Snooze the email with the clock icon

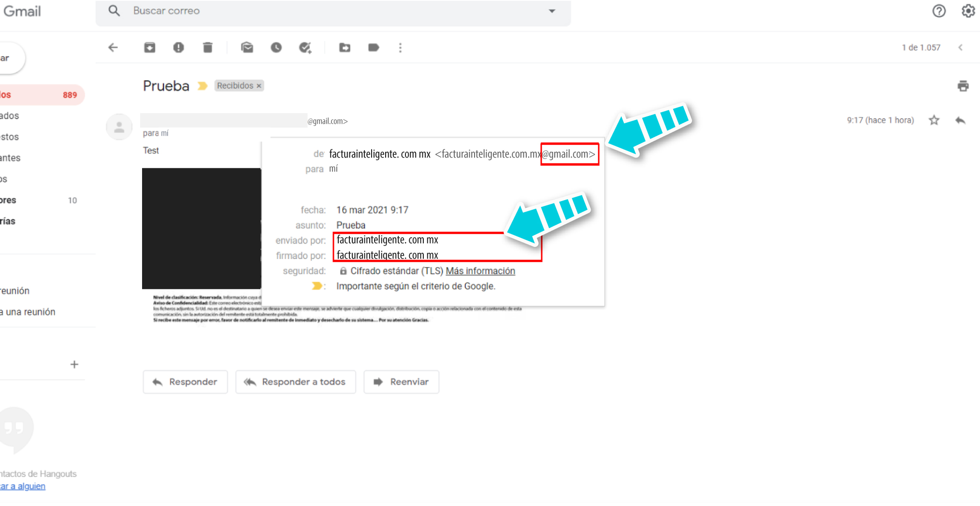tap(276, 47)
